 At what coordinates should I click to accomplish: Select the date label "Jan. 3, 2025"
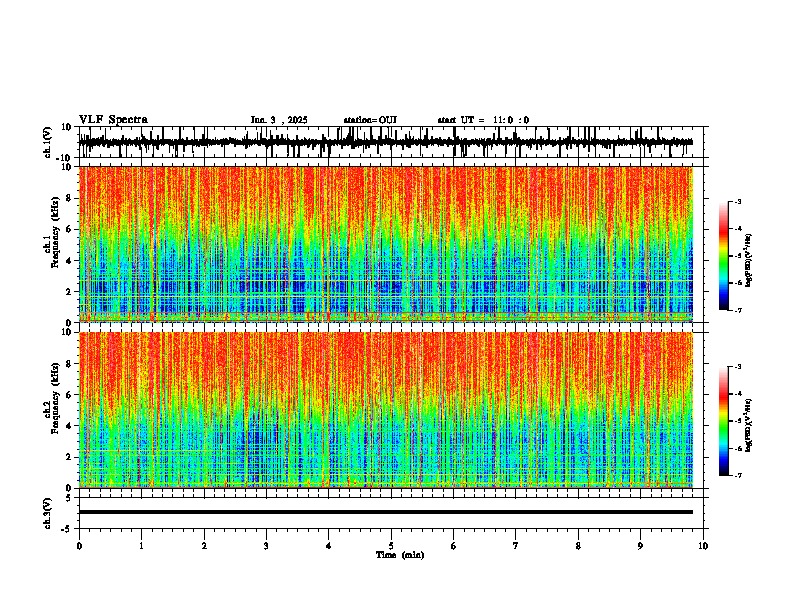[x=279, y=120]
